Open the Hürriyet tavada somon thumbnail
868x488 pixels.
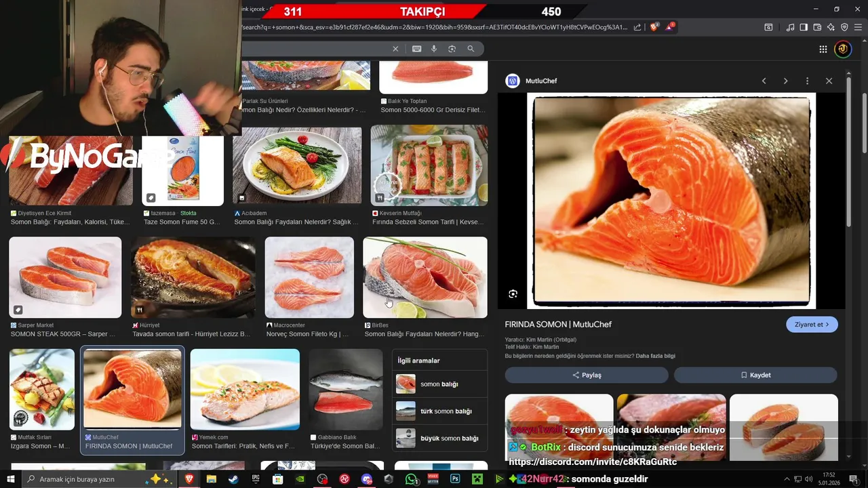point(193,277)
